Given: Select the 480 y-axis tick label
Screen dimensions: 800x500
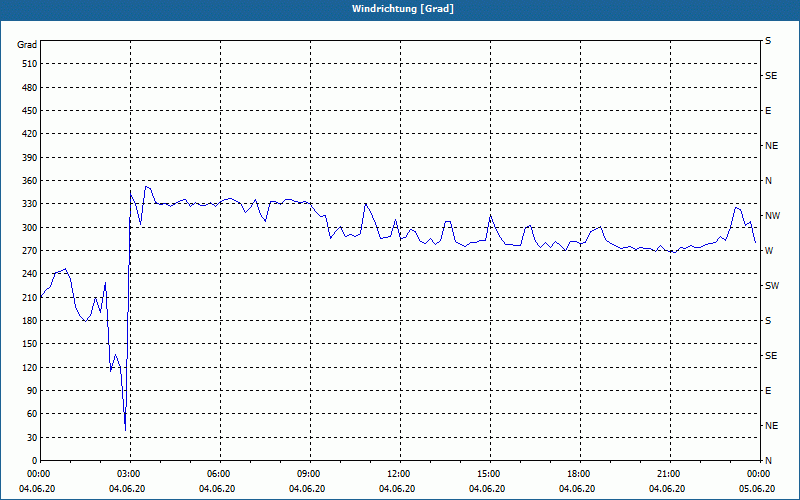Looking at the screenshot, I should pyautogui.click(x=30, y=87).
